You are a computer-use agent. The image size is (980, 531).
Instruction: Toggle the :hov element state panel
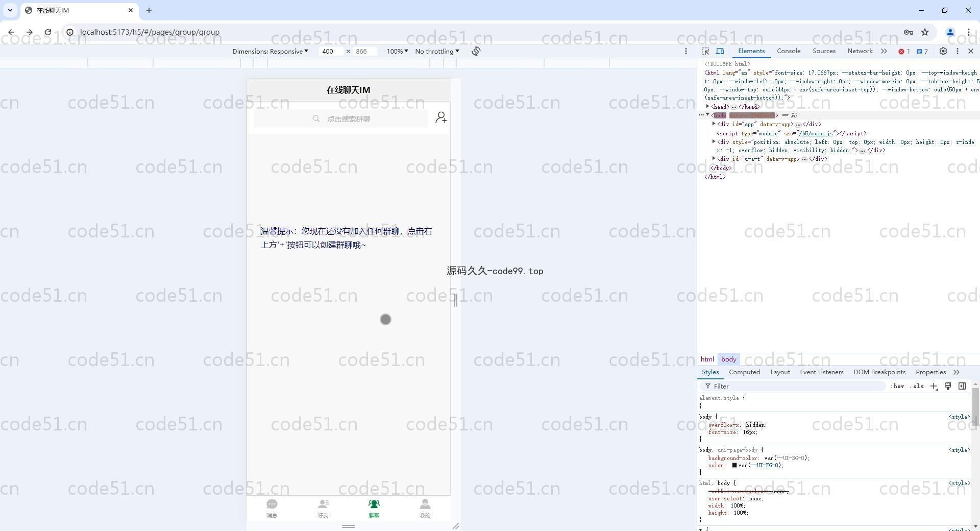897,386
